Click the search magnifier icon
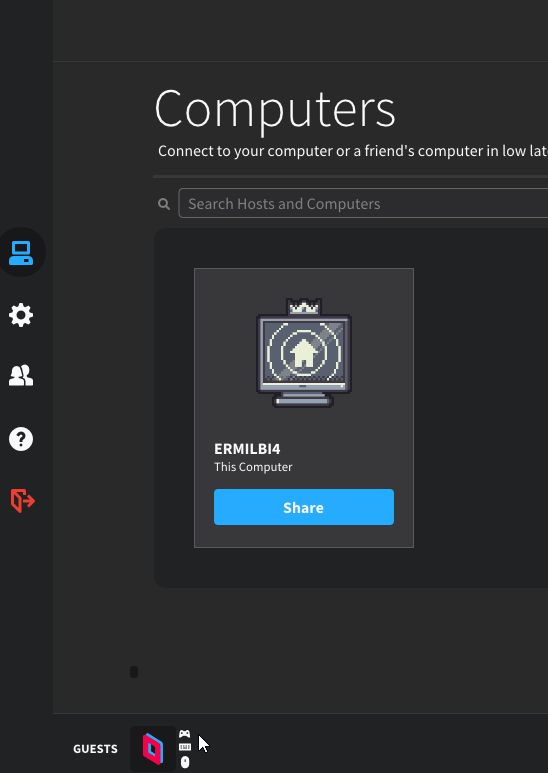This screenshot has width=548, height=773. (164, 204)
